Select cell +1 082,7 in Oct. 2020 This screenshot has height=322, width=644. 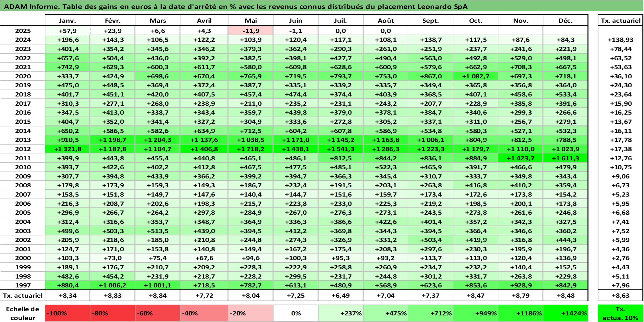coord(476,76)
